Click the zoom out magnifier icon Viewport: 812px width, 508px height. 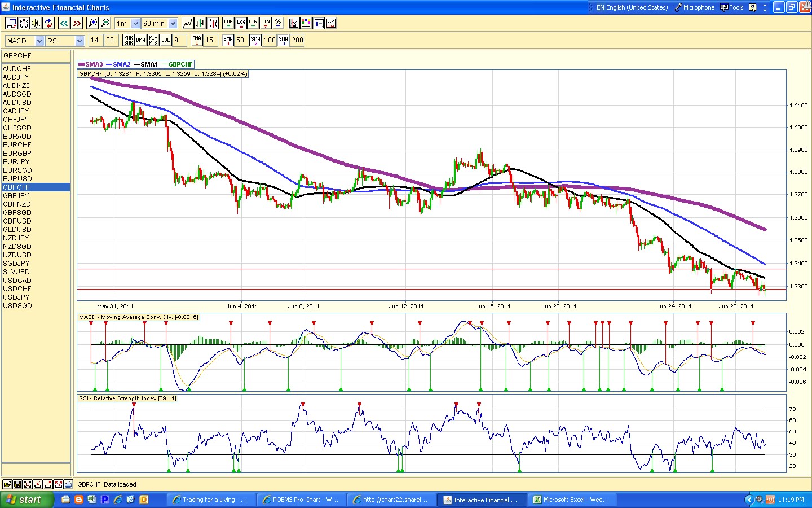pyautogui.click(x=105, y=23)
